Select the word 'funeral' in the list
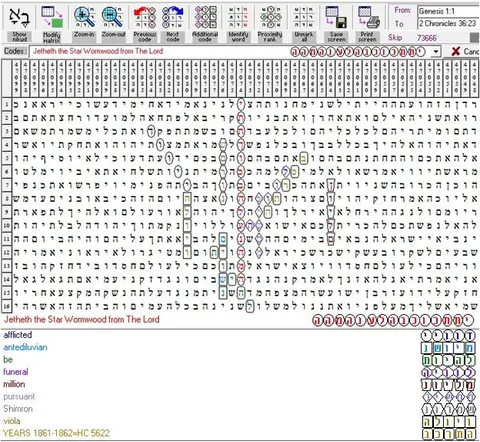Viewport: 480px width, 442px height. click(x=16, y=372)
